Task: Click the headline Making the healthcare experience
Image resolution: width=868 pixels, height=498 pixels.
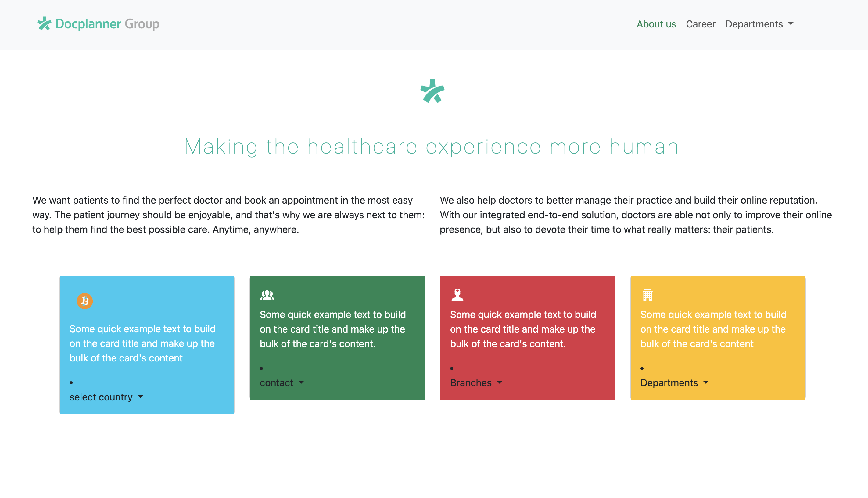Action: click(x=431, y=146)
